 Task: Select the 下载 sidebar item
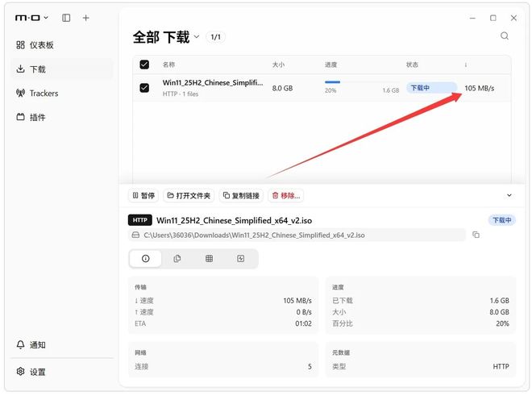[62, 69]
